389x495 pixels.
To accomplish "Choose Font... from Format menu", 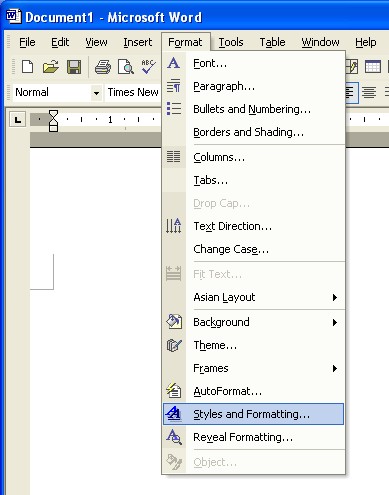I will click(253, 63).
